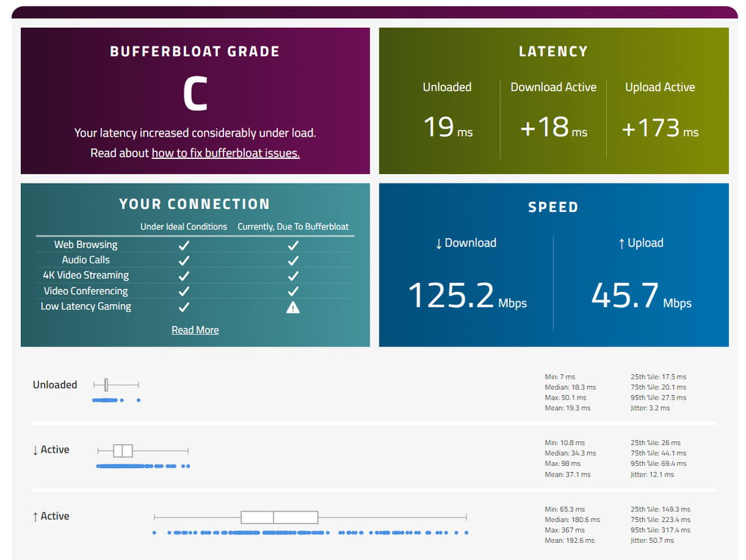Click the 125.2 Mbps download speed
This screenshot has height=560, width=746.
[x=467, y=296]
